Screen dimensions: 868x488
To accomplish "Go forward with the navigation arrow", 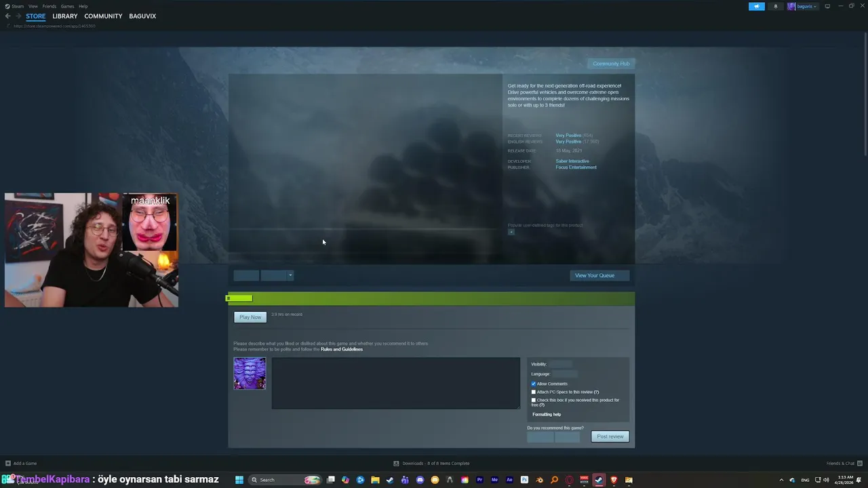I will click(18, 16).
